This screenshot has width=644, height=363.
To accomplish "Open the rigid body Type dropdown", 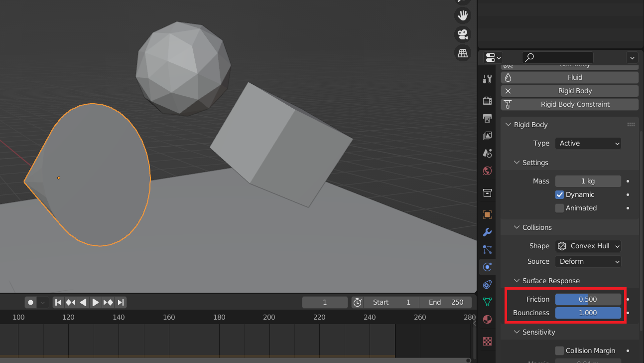I will coord(588,143).
